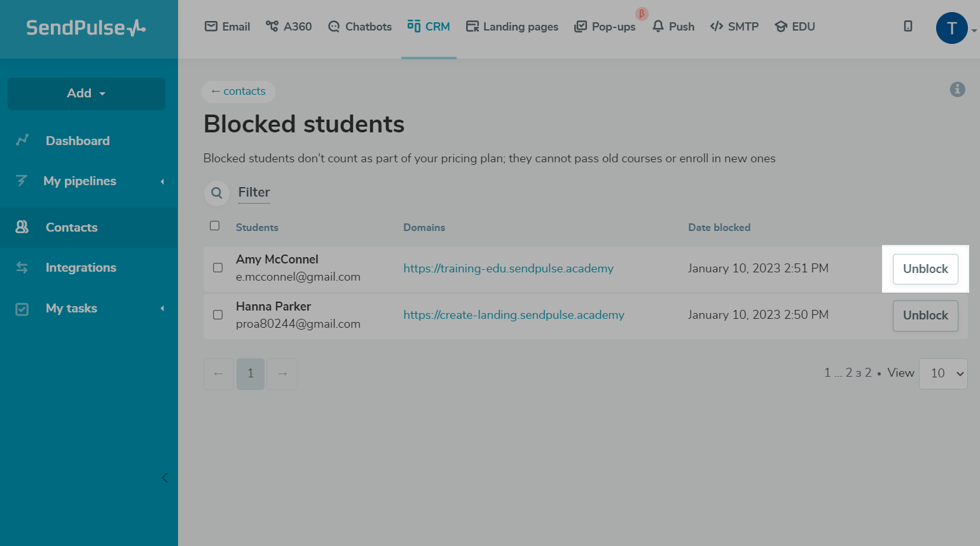Go to pagination page 1

pos(251,374)
